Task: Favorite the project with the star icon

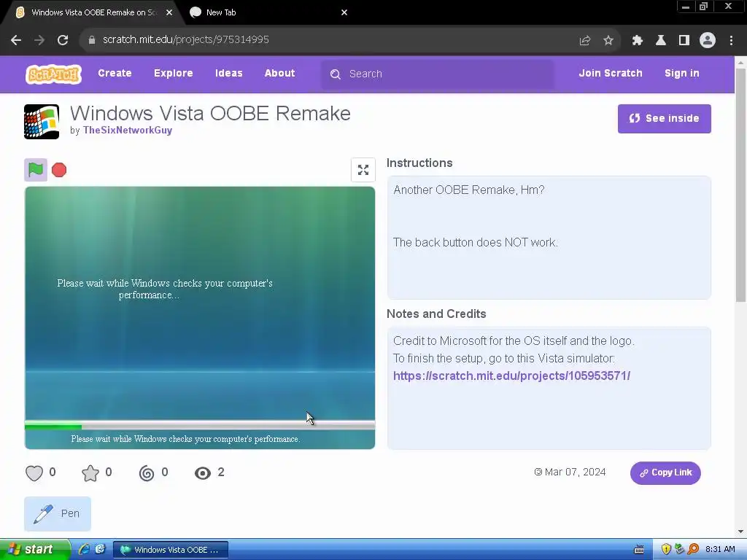Action: (x=90, y=472)
